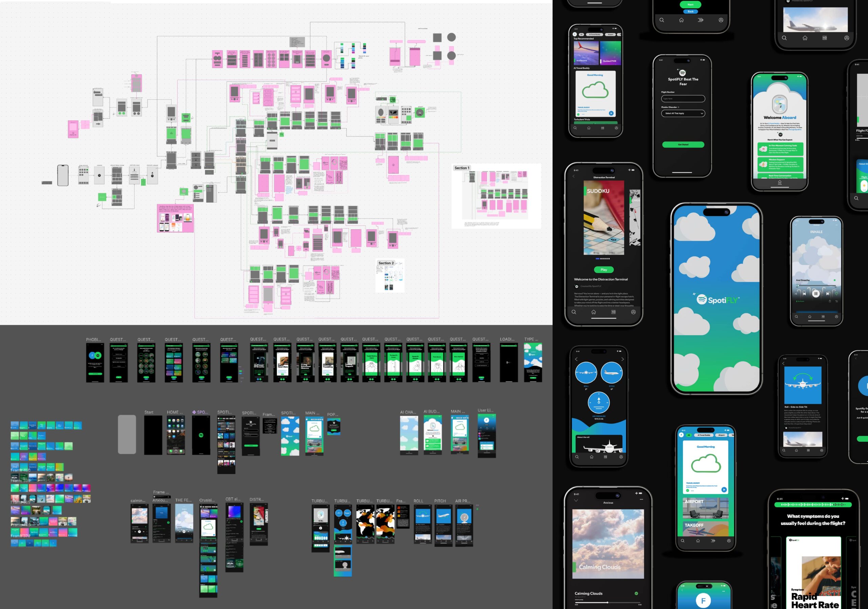Tap the blue play icon above the Airport card
Screen dimensions: 868x609
coord(724,490)
